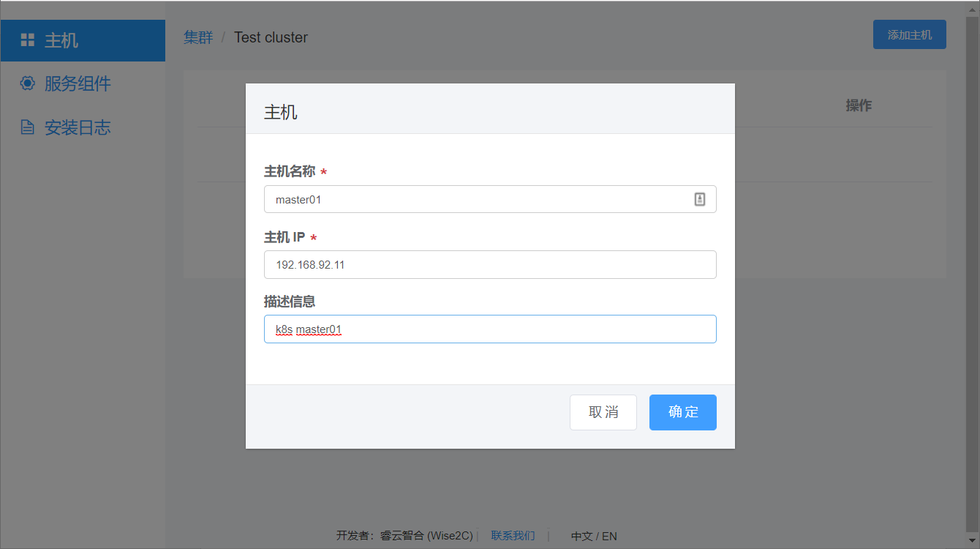This screenshot has width=980, height=549.
Task: Focus the 主机 IP input field
Action: coord(490,264)
